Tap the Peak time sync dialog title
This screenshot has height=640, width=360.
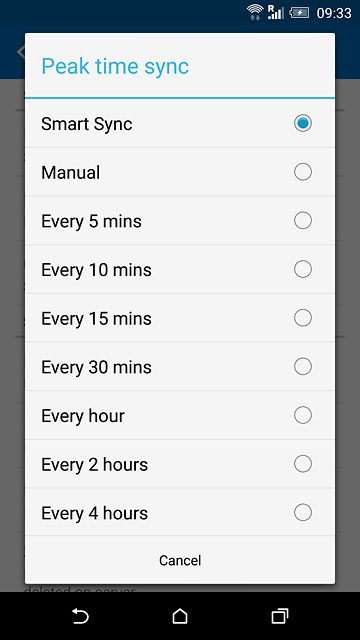click(115, 67)
